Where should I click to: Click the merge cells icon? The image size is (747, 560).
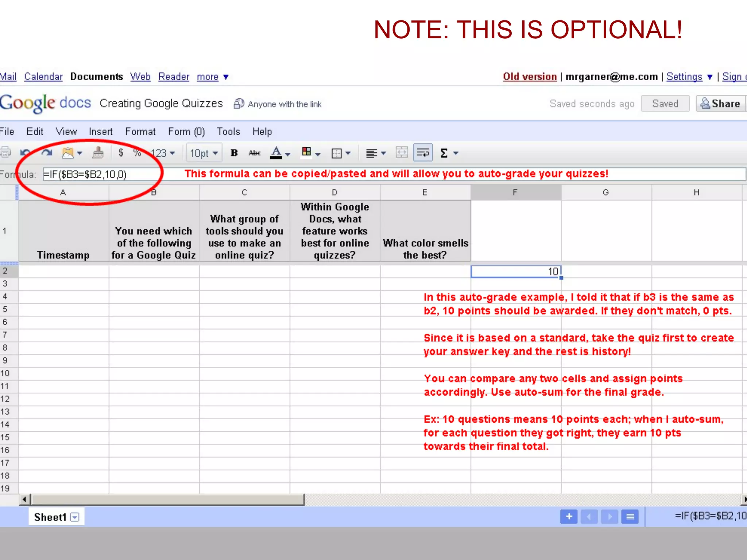(402, 153)
